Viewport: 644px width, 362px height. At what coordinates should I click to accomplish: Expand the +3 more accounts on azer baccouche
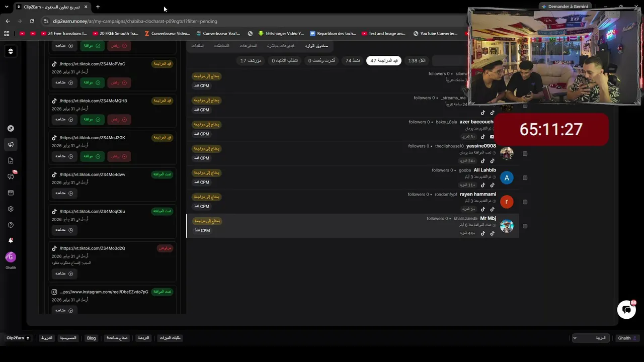coord(468,137)
